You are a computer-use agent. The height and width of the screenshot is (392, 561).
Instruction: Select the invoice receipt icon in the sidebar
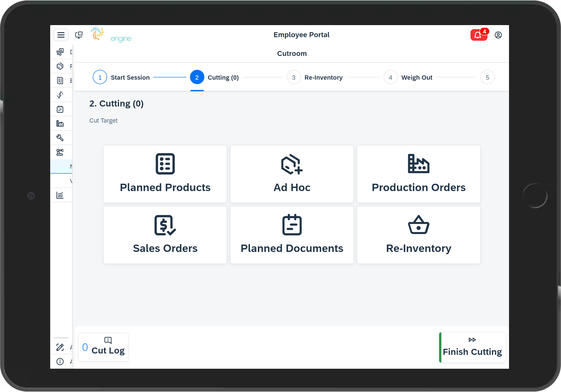pyautogui.click(x=60, y=80)
